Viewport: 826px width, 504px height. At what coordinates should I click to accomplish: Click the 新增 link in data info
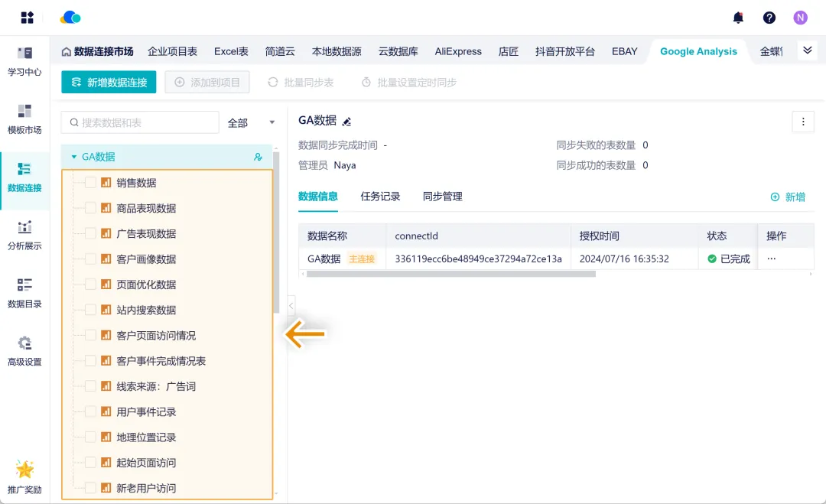(x=788, y=197)
